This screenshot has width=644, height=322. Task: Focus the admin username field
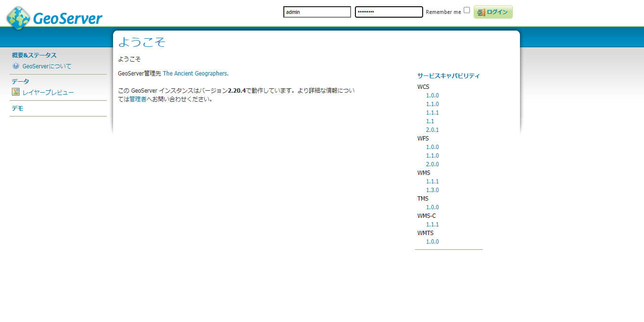coord(317,12)
